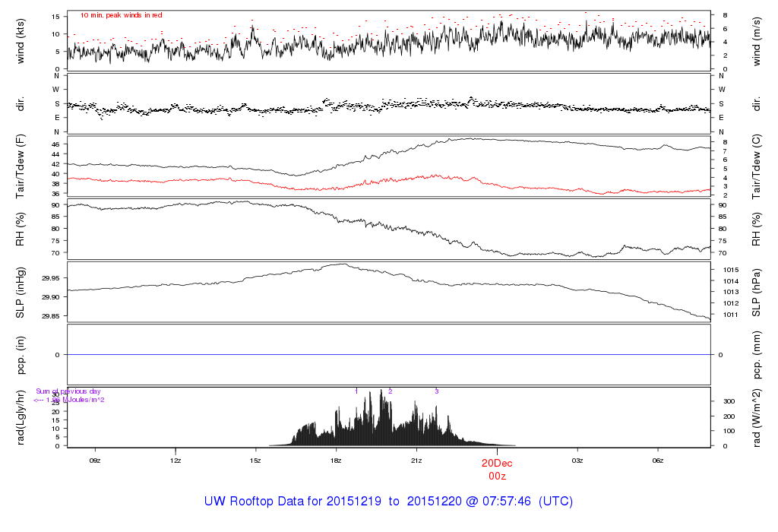
Task: Click purple marker '1' above radiation plot
Action: [356, 391]
